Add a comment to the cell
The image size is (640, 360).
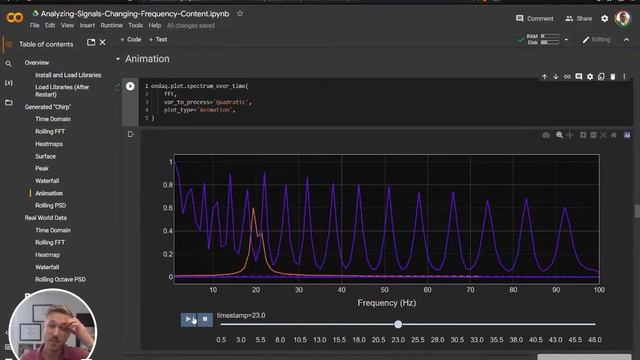pyautogui.click(x=578, y=76)
